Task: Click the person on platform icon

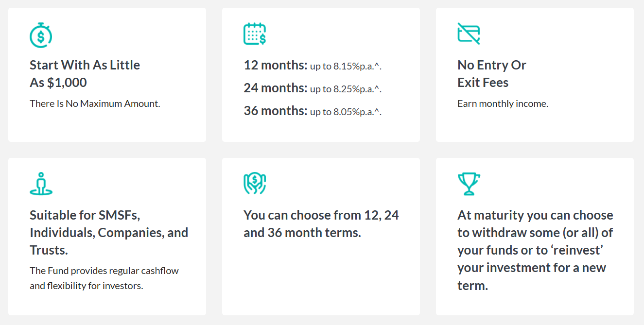Action: coord(41,184)
